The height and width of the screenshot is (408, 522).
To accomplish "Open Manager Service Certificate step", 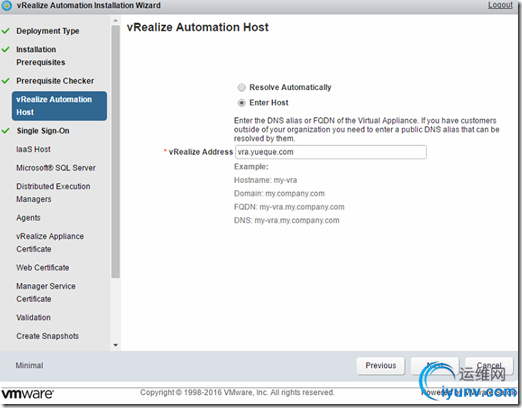I will 46,292.
